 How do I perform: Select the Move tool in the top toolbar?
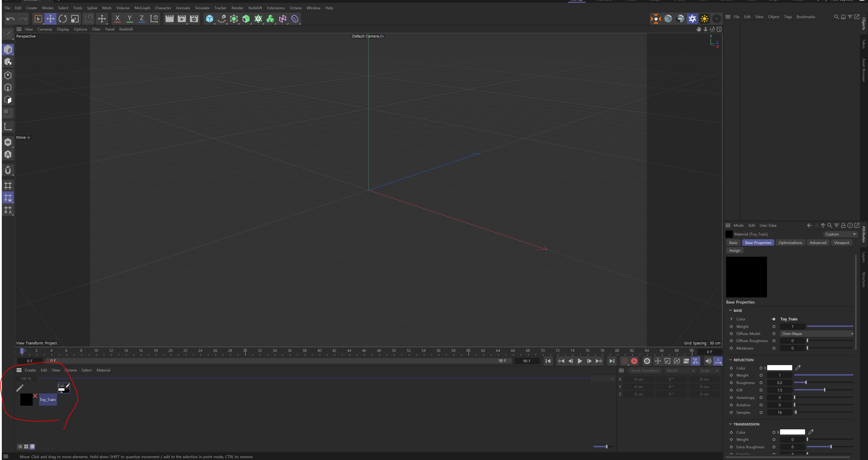pyautogui.click(x=50, y=19)
